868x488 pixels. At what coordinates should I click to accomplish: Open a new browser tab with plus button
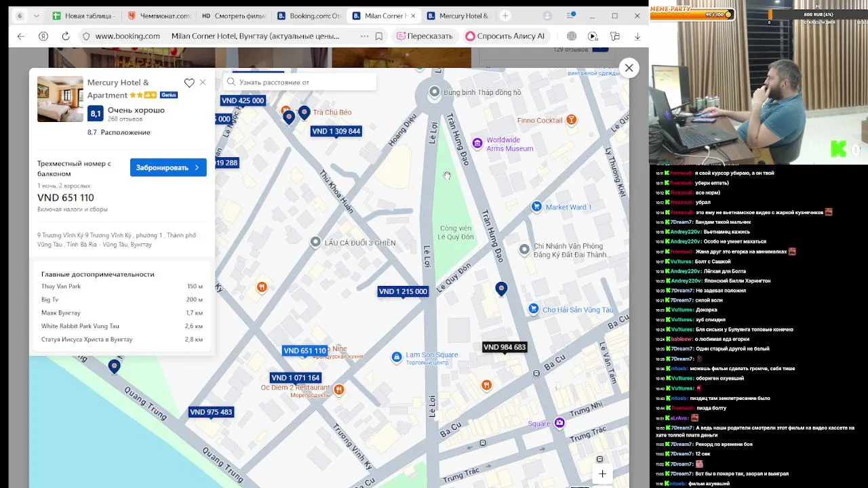click(505, 16)
